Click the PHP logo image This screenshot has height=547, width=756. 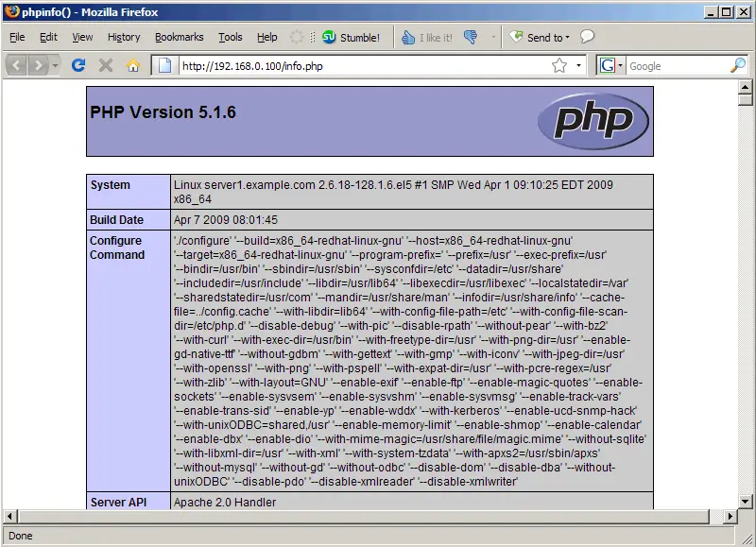593,121
